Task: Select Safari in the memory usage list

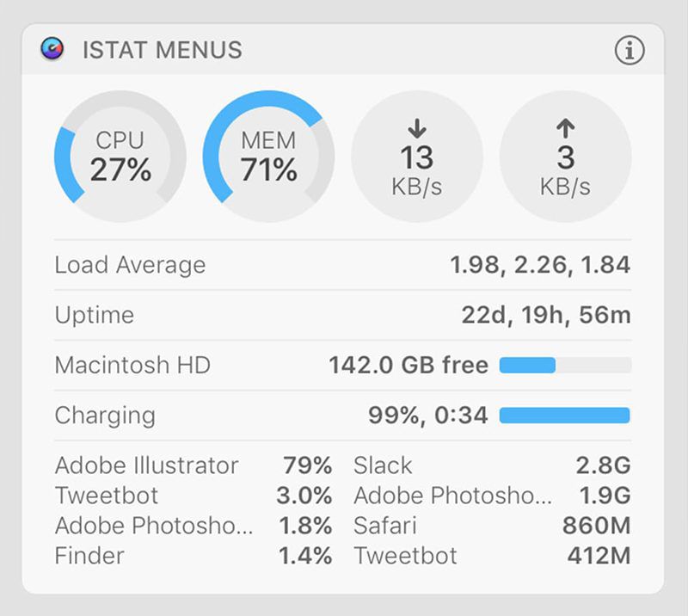Action: [x=385, y=526]
